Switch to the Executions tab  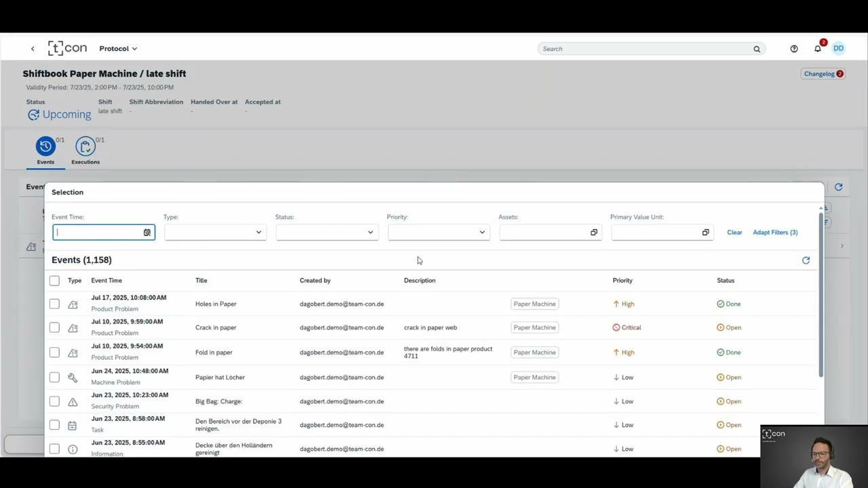point(85,150)
